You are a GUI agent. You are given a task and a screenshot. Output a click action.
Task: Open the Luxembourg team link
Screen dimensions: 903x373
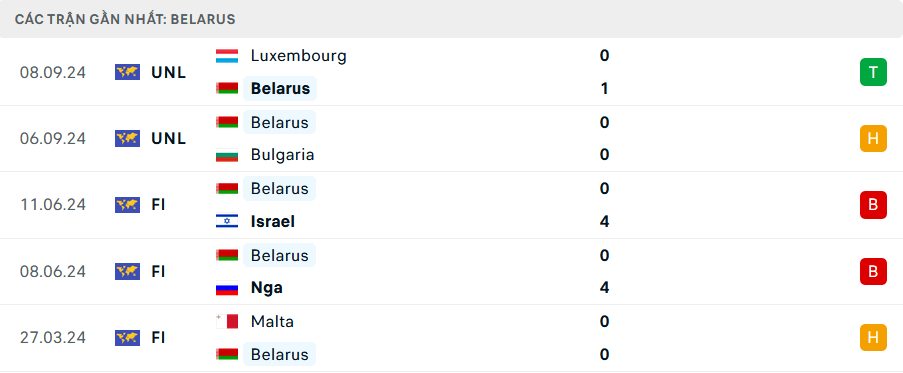[299, 56]
